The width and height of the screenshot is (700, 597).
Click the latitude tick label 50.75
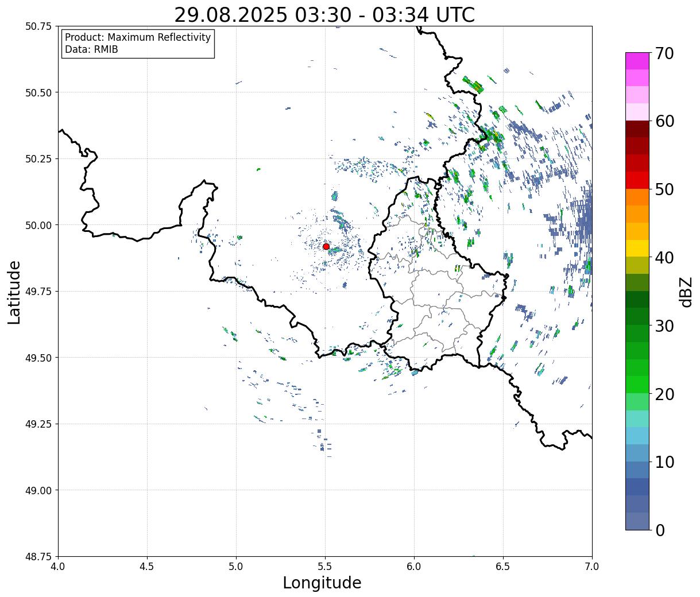click(38, 26)
